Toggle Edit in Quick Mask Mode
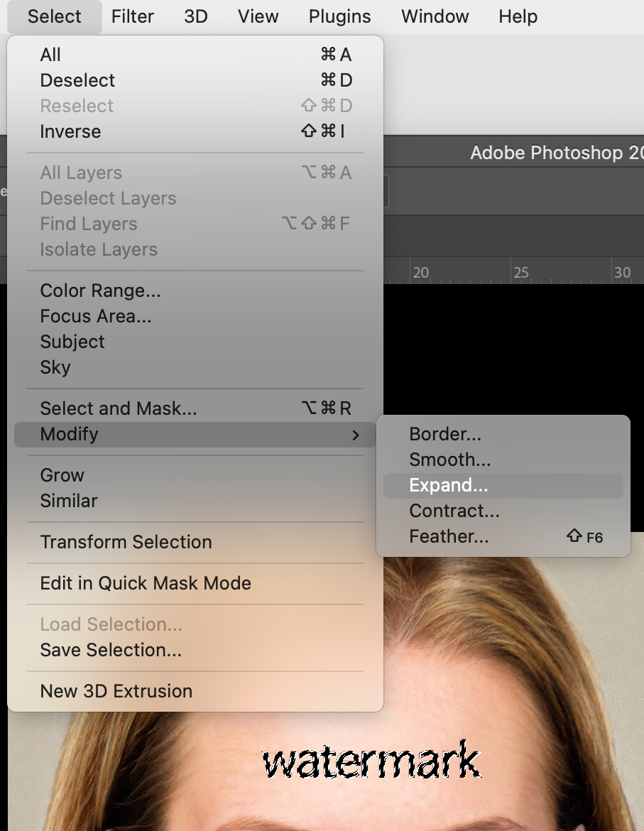This screenshot has width=644, height=831. point(195,583)
